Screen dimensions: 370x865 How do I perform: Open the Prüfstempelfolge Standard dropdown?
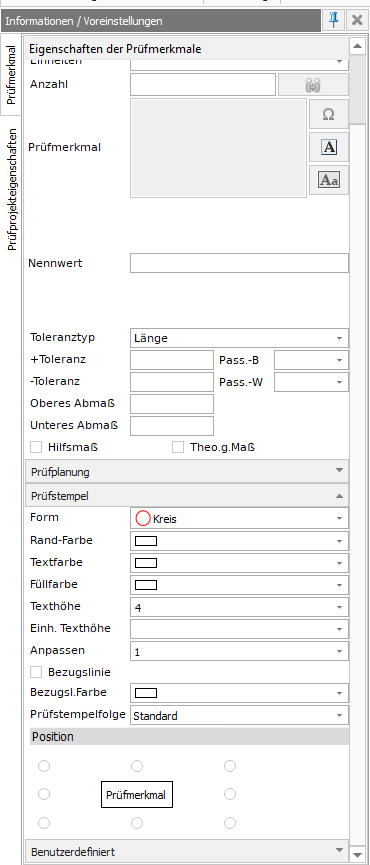[239, 716]
